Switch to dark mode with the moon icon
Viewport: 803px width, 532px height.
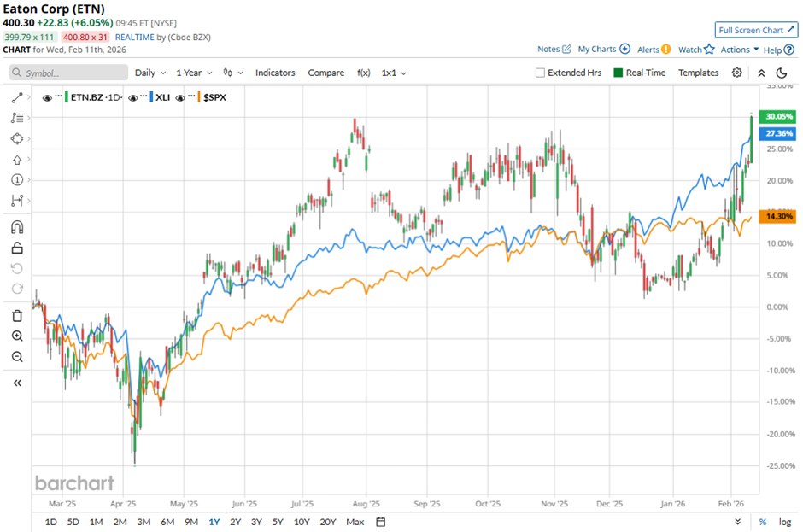tap(781, 73)
